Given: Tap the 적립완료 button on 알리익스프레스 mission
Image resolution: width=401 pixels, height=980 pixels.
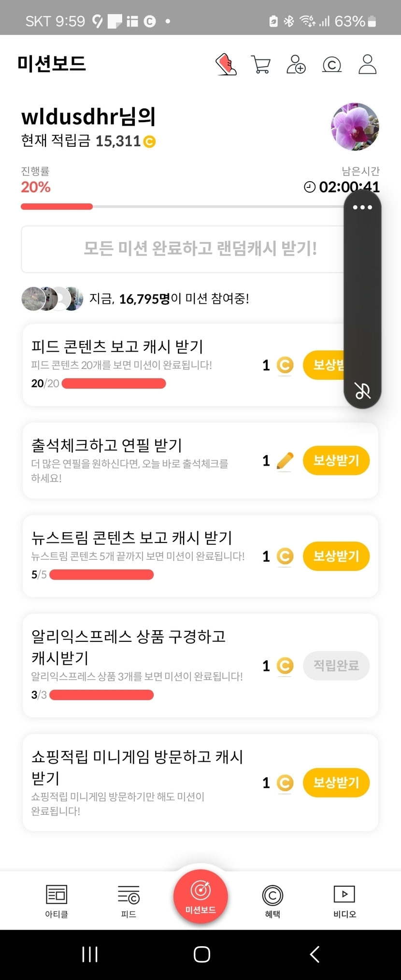Looking at the screenshot, I should (x=336, y=666).
